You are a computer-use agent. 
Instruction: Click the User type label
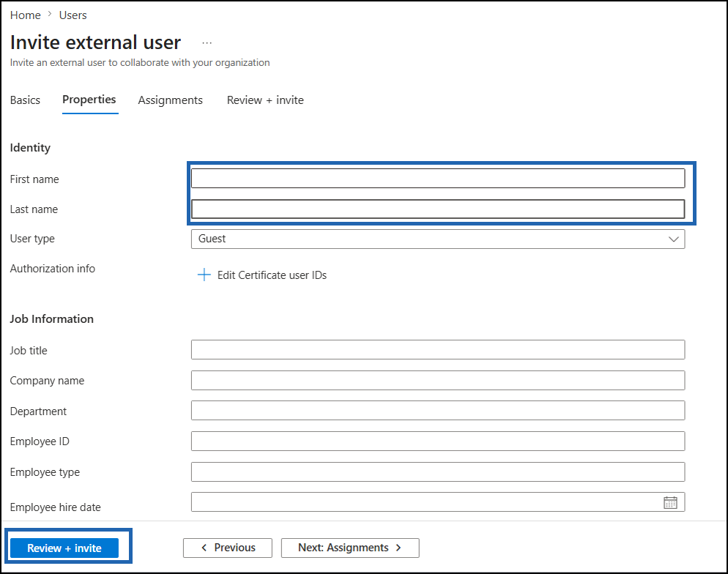pos(32,239)
